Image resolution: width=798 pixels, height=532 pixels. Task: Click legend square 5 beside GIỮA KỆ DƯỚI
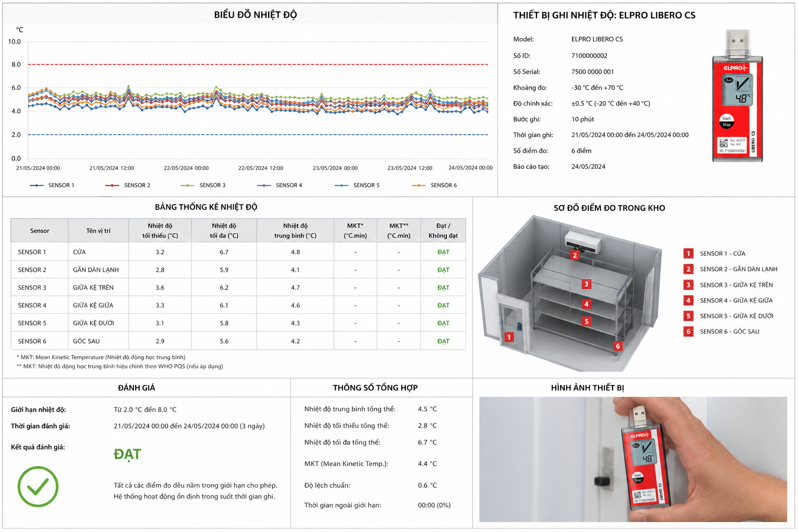click(688, 316)
